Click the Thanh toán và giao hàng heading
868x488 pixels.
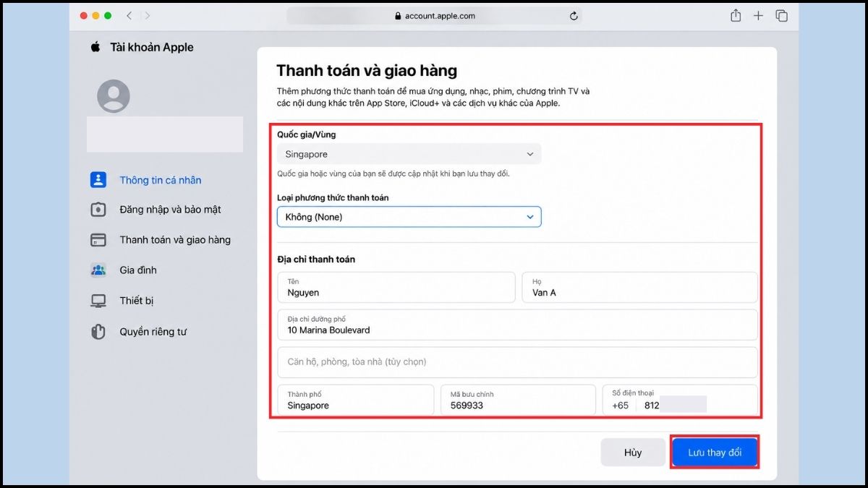click(x=367, y=70)
